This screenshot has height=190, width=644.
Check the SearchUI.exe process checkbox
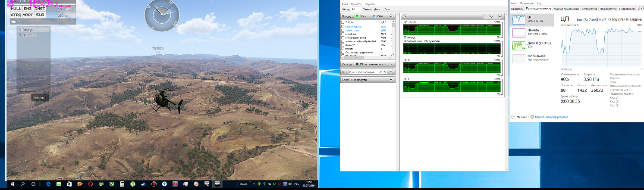(342, 30)
